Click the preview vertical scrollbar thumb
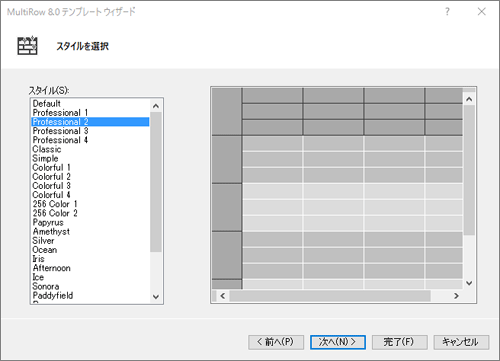The height and width of the screenshot is (361, 500). click(x=469, y=170)
